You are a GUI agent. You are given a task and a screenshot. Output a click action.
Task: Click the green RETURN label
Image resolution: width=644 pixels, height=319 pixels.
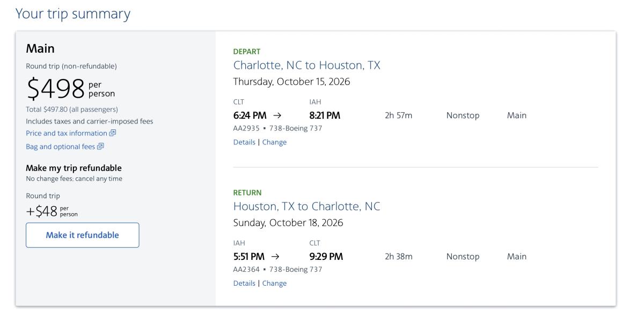click(x=247, y=193)
